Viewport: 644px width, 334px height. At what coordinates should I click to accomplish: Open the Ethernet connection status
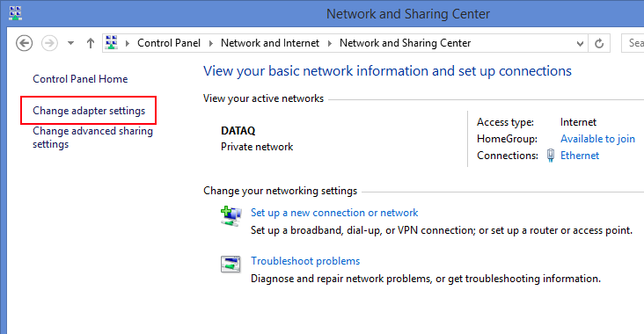click(580, 156)
